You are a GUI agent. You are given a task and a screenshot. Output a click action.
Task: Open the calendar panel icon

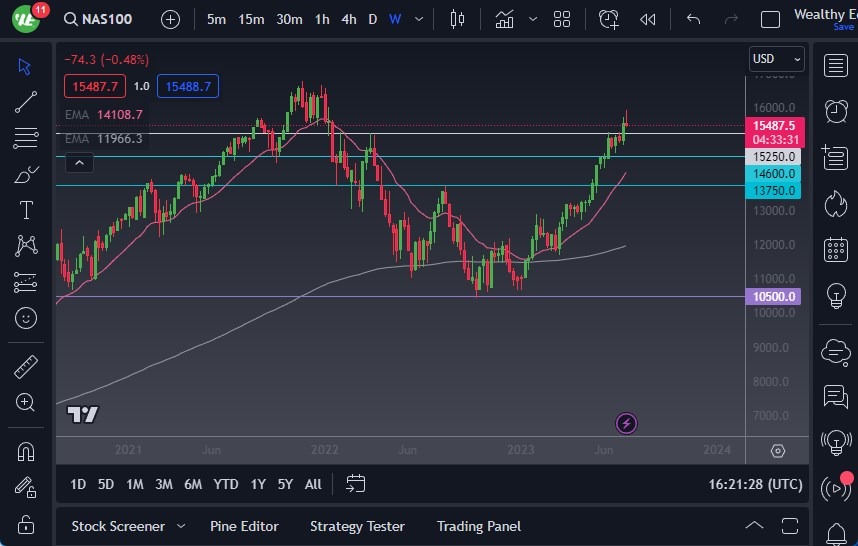click(x=834, y=250)
